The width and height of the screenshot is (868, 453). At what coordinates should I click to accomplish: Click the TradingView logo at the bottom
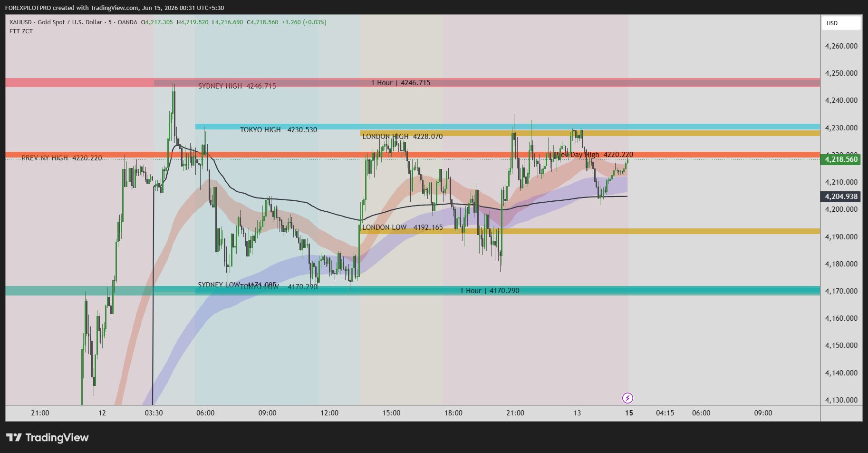(48, 437)
